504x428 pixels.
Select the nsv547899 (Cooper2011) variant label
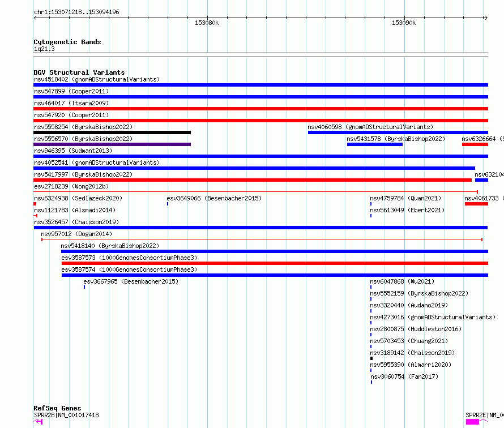click(71, 91)
